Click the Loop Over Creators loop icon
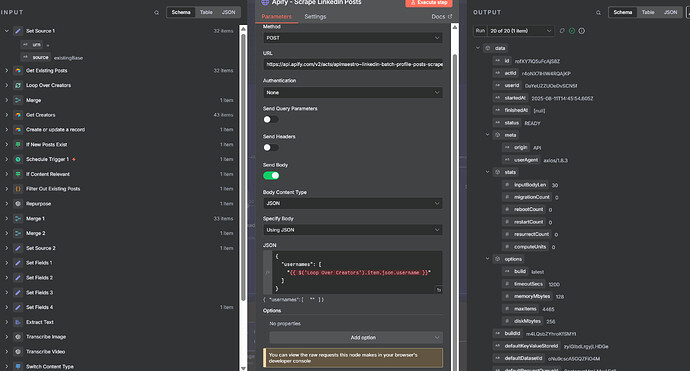The height and width of the screenshot is (371, 690). pyautogui.click(x=18, y=85)
